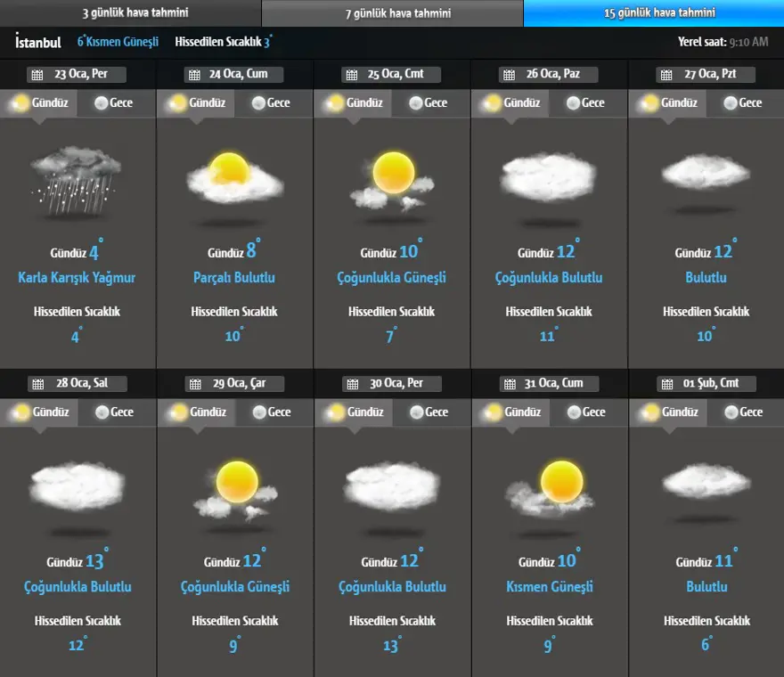
Task: Click the partly cloudy icon for 24 Oca
Action: click(235, 177)
